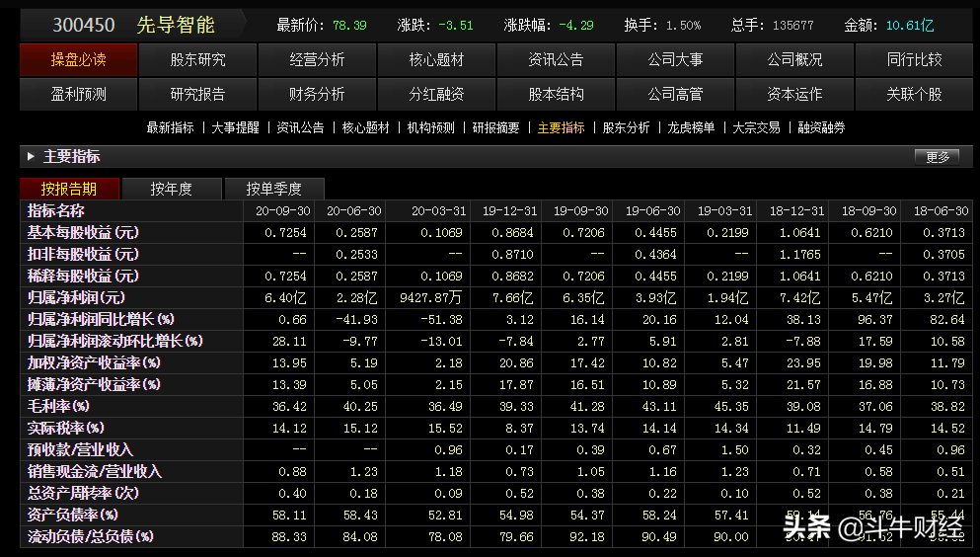
Task: Click the 18-06-30 column header
Action: (942, 211)
